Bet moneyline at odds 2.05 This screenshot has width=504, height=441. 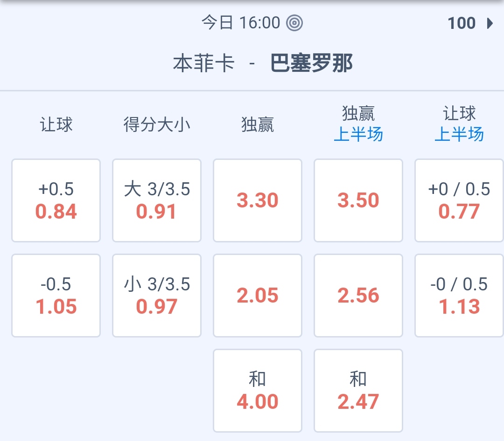point(258,296)
